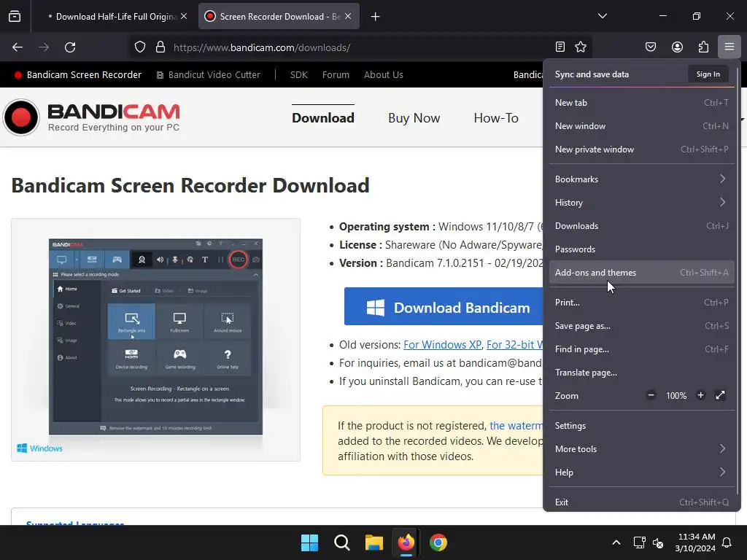Zoom in with the plus button
Viewport: 747px width, 560px height.
pyautogui.click(x=700, y=395)
